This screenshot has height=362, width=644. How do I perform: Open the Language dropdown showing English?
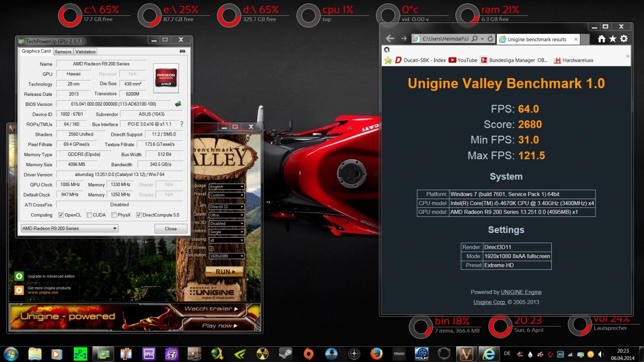(x=226, y=186)
